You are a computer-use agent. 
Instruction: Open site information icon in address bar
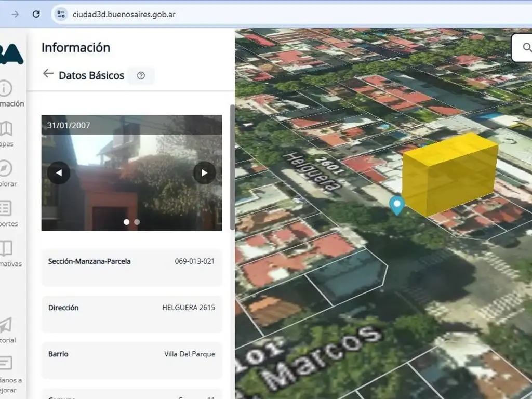pos(61,14)
